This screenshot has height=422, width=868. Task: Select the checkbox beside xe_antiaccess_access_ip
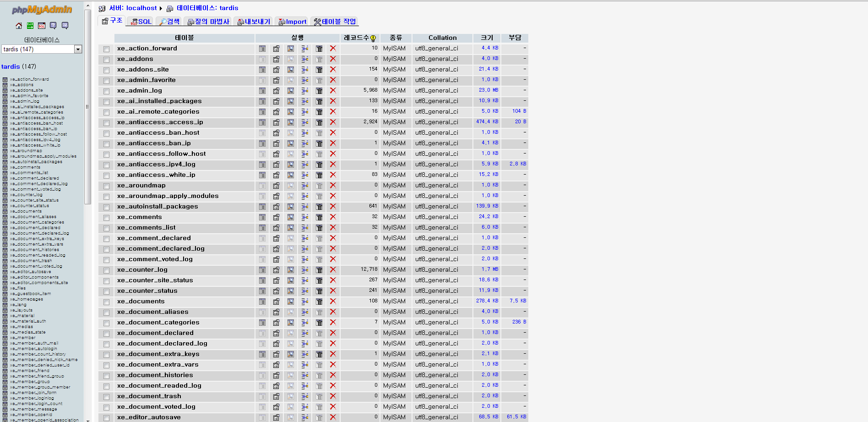[106, 122]
